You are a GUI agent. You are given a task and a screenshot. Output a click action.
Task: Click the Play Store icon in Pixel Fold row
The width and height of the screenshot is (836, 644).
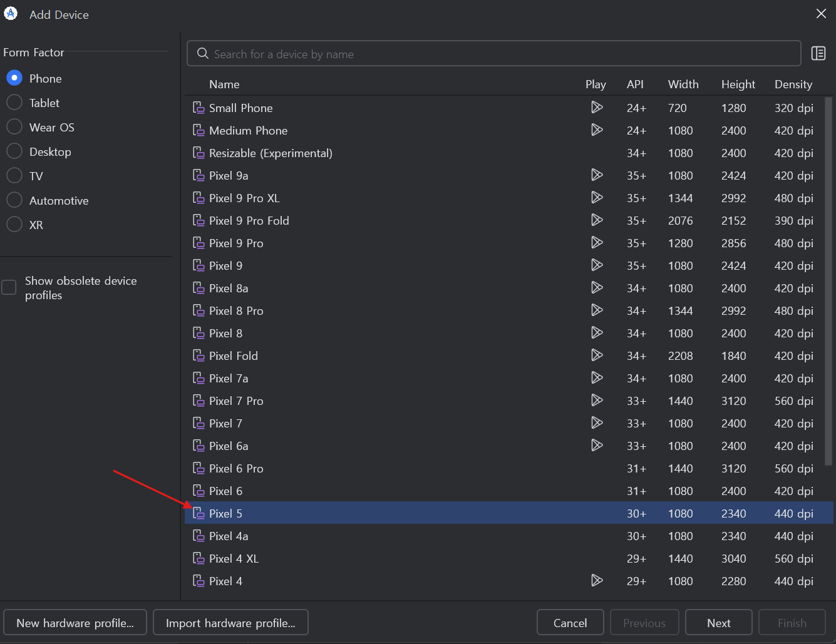tap(597, 355)
